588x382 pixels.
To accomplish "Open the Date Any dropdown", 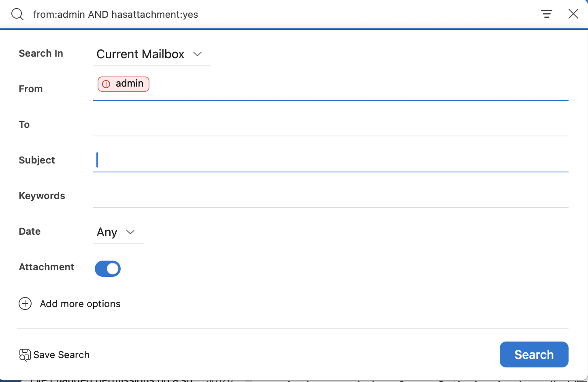I will pos(119,232).
